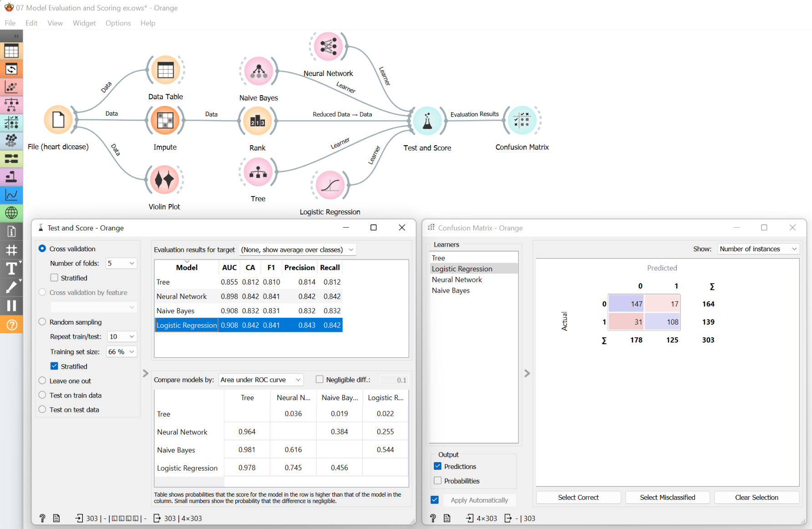Screen dimensions: 812x529
Task: Click the Select Correct button
Action: [x=579, y=498]
